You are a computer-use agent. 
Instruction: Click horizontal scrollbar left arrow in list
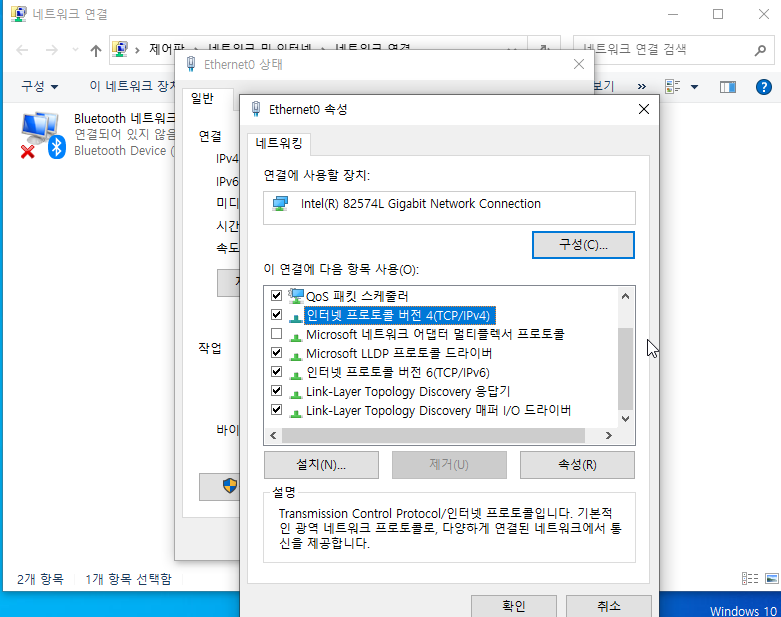(x=273, y=435)
